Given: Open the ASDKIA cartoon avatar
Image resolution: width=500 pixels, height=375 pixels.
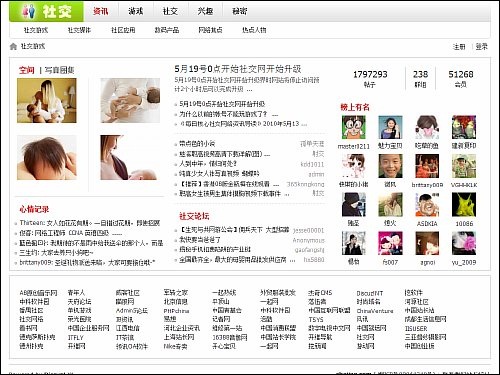Looking at the screenshot, I should coord(427,205).
